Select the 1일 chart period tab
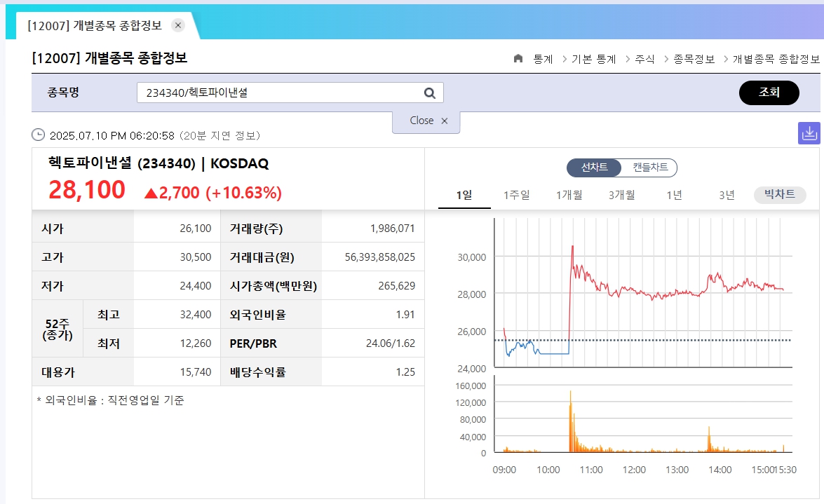Viewport: 824px width, 504px height. point(464,196)
